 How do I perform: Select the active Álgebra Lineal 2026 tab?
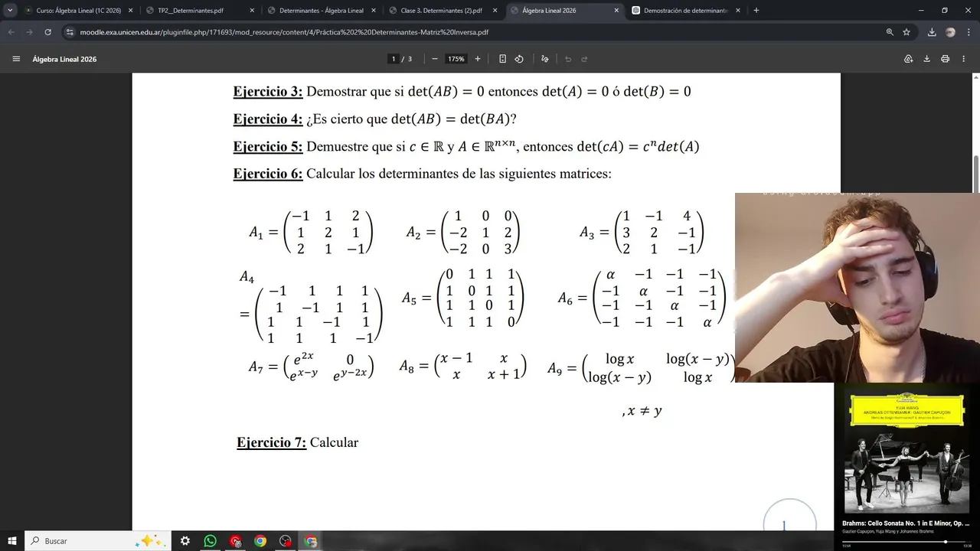(563, 11)
